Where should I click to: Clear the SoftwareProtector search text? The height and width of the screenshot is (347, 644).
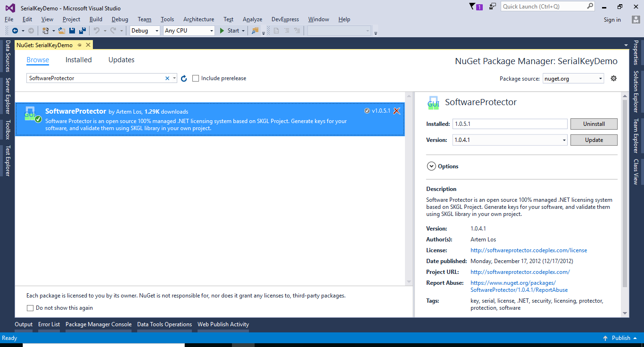click(167, 78)
